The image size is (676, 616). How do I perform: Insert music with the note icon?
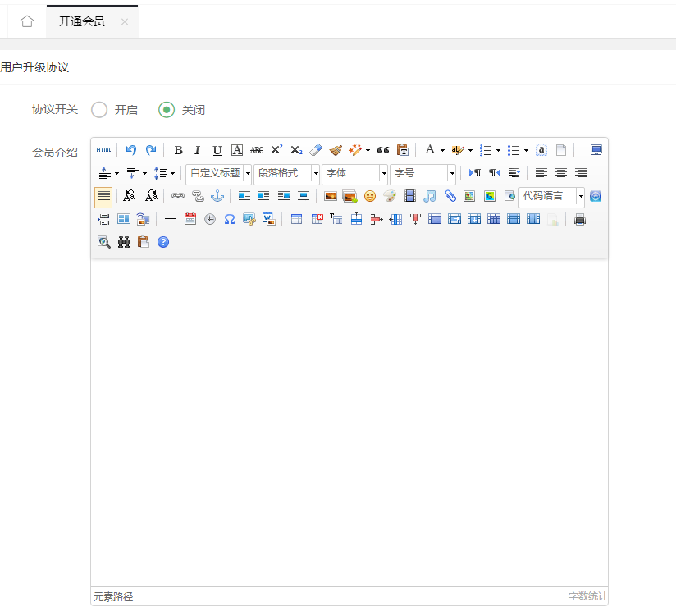429,196
